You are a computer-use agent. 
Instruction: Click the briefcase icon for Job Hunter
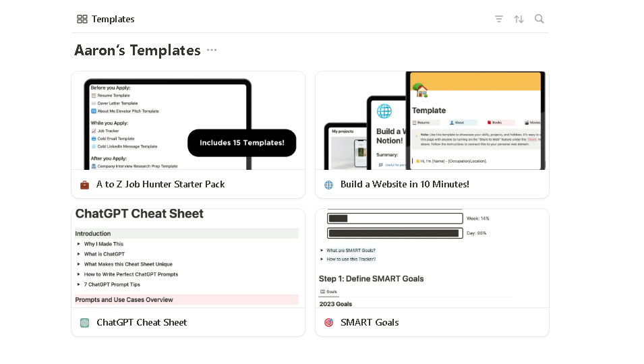84,185
